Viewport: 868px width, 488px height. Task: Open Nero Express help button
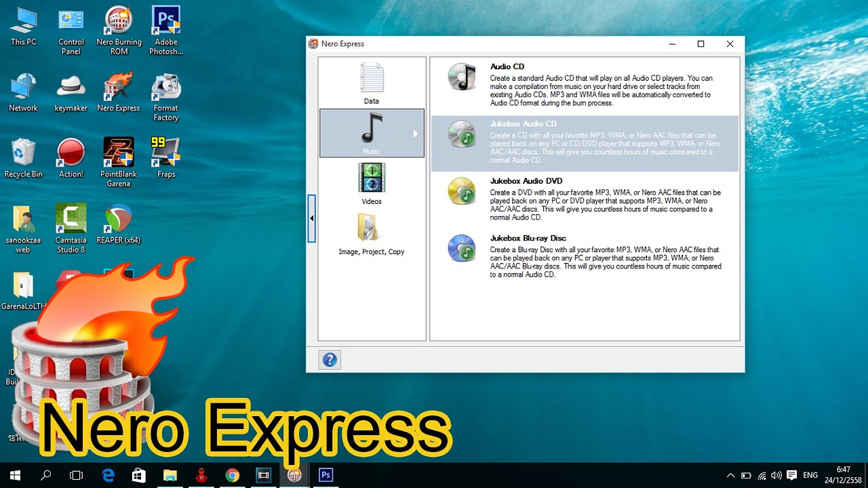pos(330,360)
